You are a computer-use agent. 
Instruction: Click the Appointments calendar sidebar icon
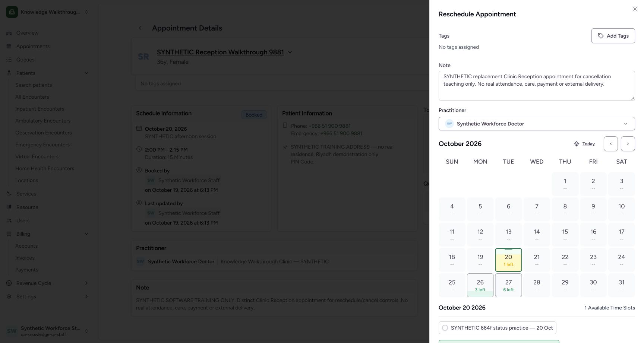tap(9, 46)
